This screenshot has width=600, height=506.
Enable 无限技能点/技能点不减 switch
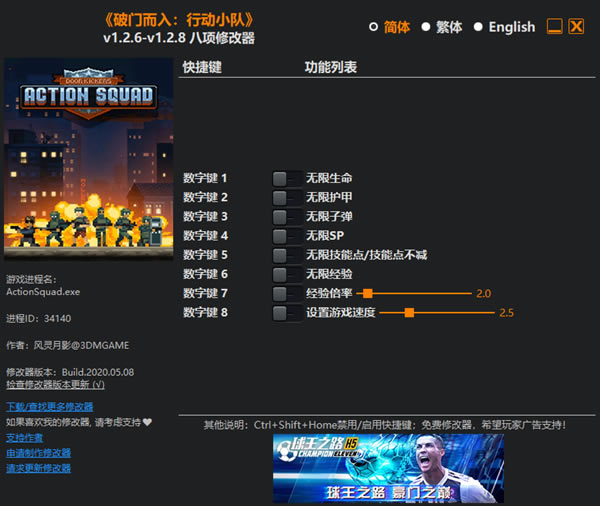pyautogui.click(x=287, y=255)
